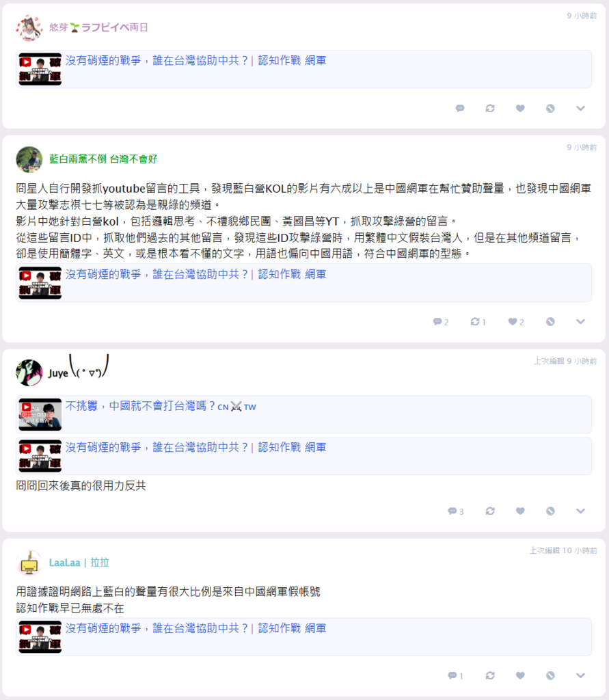This screenshot has height=700, width=609.
Task: Like the post by 藍白兩黨不倒 台灣不會好
Action: pyautogui.click(x=515, y=321)
